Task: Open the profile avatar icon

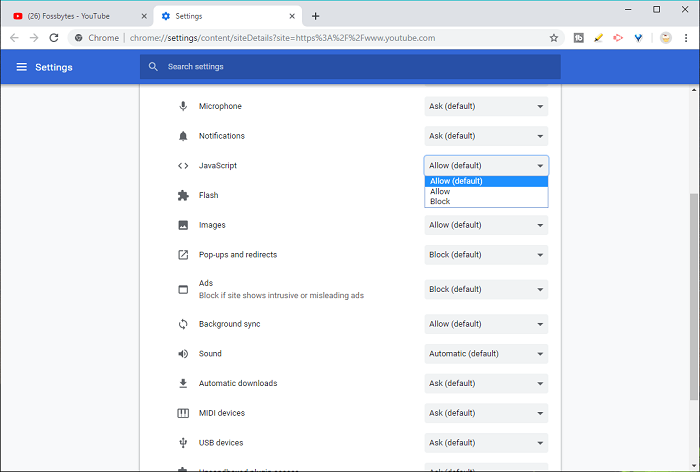Action: [x=665, y=37]
